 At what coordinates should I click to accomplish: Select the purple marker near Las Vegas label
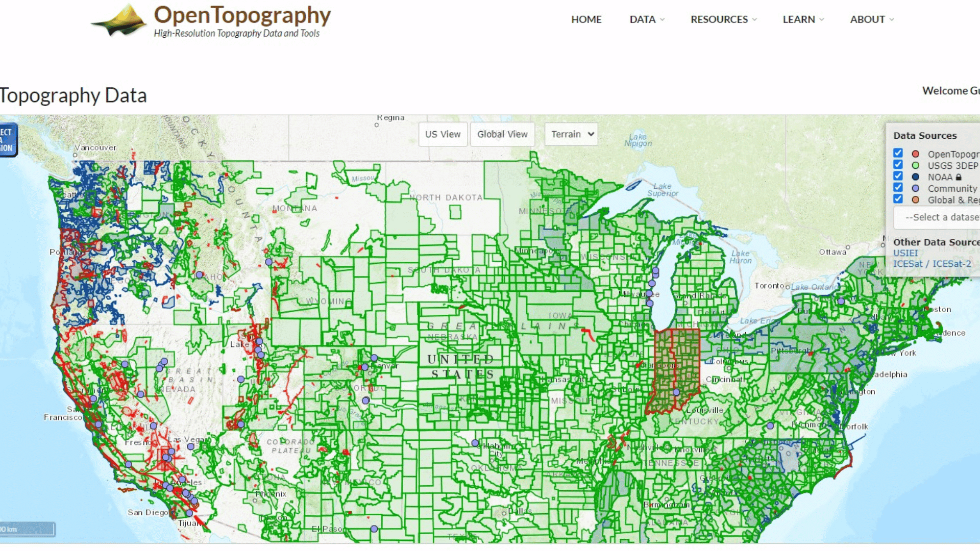(x=190, y=446)
